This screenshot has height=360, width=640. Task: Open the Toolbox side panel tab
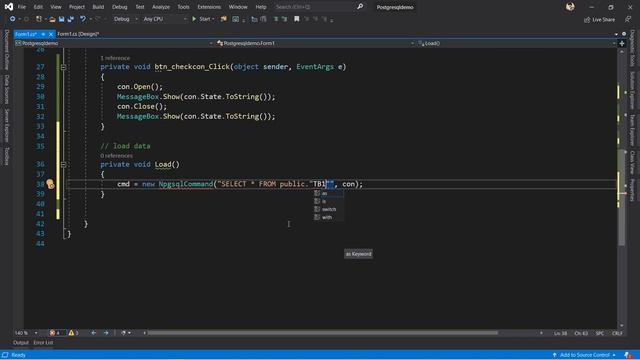[7, 157]
